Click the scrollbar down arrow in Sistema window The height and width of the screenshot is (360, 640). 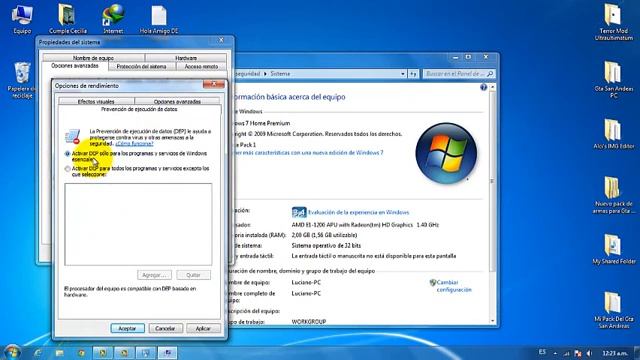(x=492, y=321)
